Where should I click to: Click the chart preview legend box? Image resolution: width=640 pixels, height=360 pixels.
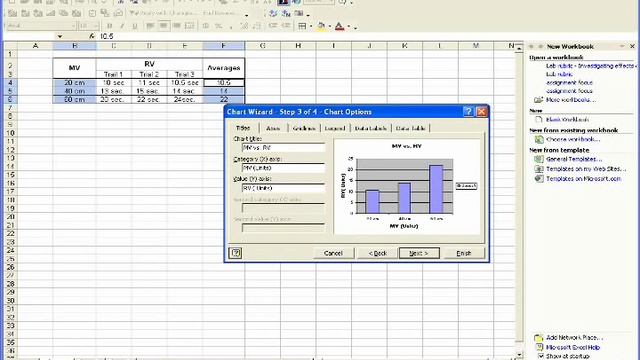pos(466,186)
